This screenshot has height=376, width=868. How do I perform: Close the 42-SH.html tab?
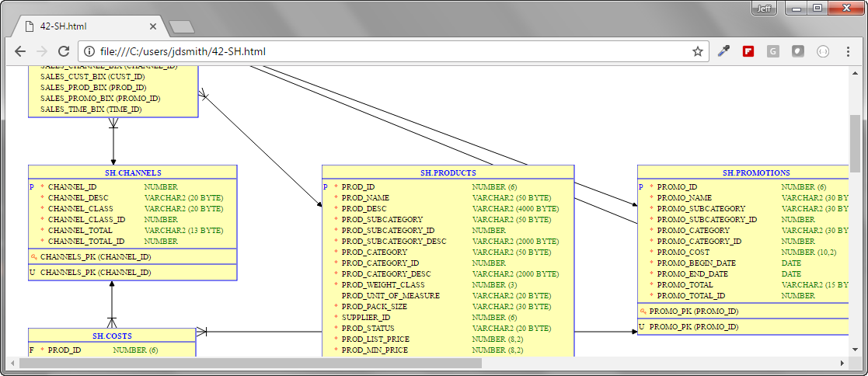pos(153,26)
